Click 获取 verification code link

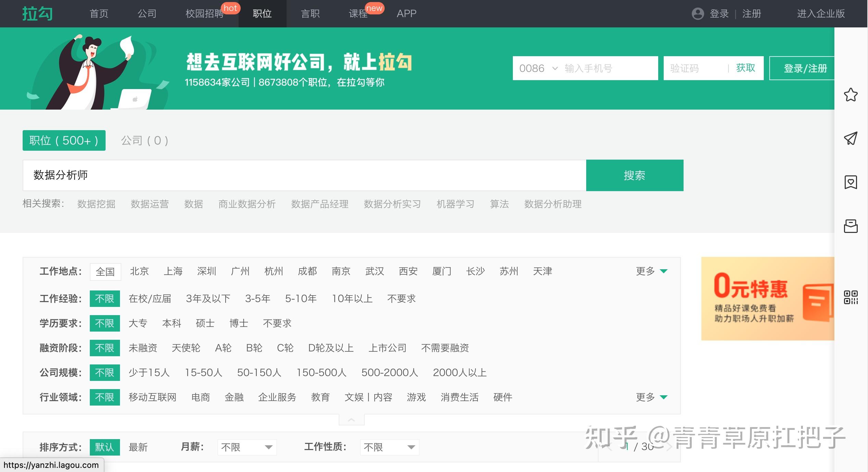point(746,68)
